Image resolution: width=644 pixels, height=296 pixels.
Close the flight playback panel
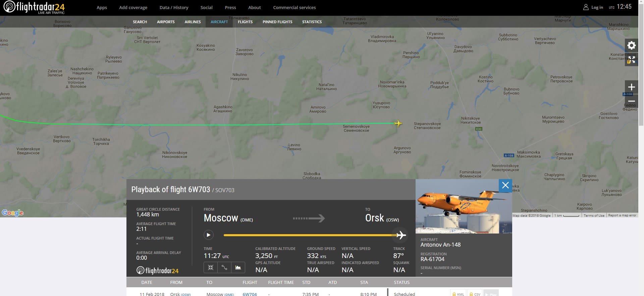point(505,185)
